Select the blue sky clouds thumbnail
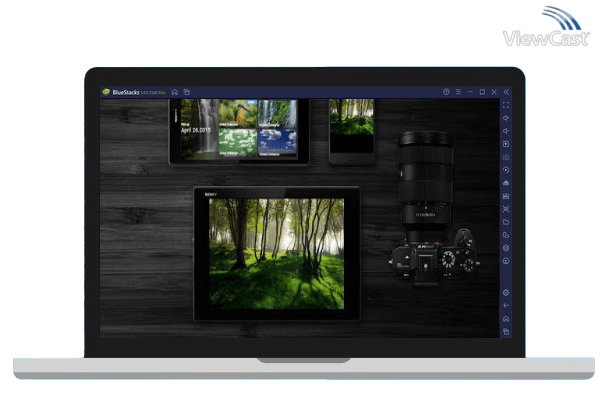This screenshot has height=414, width=602. [278, 142]
